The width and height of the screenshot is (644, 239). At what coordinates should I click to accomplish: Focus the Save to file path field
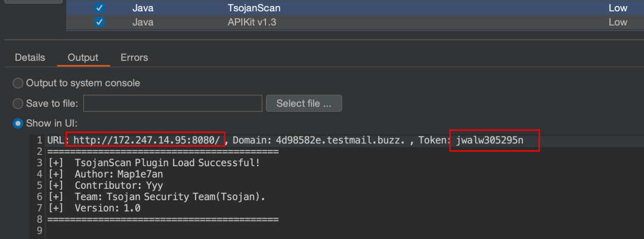[173, 103]
